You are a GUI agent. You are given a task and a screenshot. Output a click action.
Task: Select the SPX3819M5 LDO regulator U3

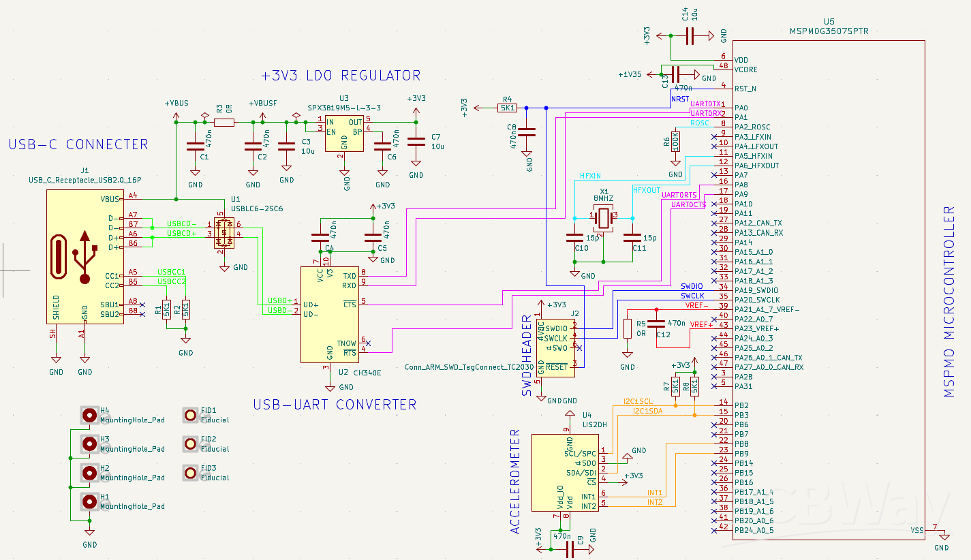344,133
